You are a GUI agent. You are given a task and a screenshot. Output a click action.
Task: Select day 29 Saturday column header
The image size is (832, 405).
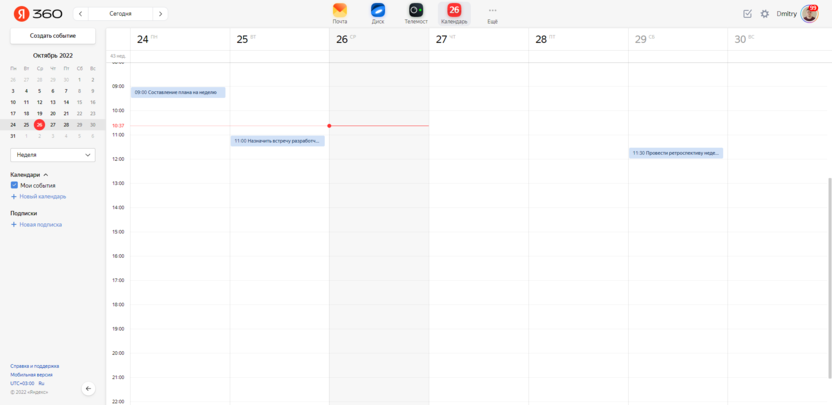point(678,39)
